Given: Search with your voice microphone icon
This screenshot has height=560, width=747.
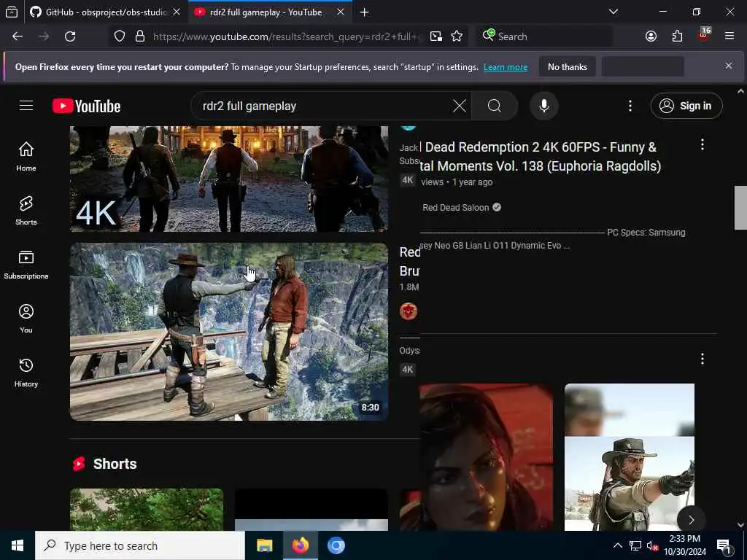Looking at the screenshot, I should click(544, 106).
